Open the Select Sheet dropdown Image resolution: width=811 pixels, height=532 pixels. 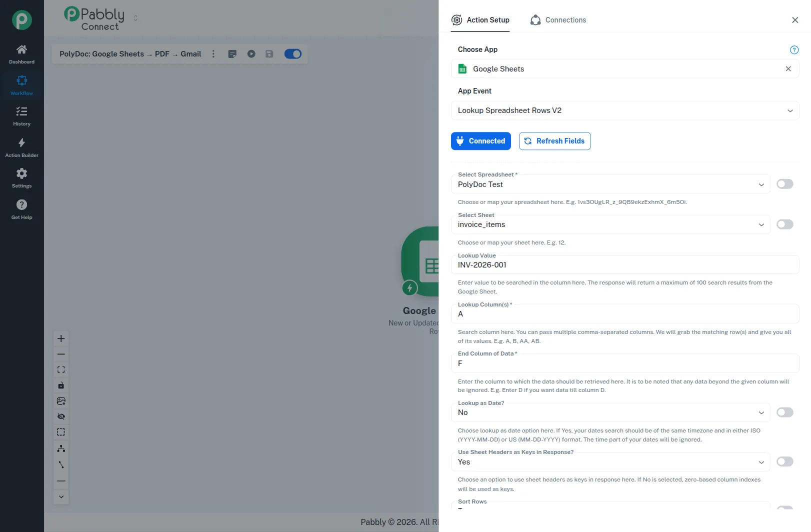point(610,224)
